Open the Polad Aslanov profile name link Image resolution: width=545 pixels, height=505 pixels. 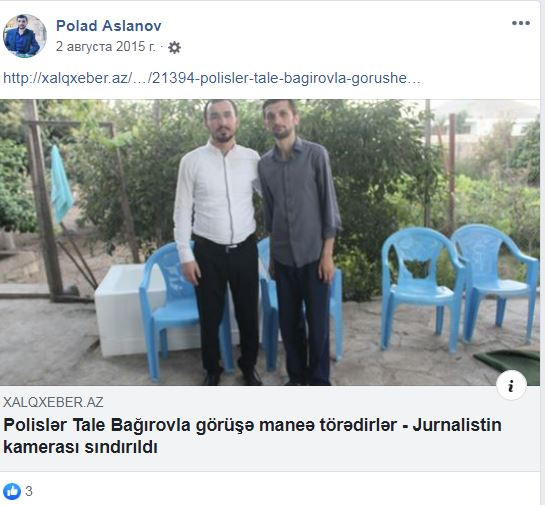tap(108, 26)
